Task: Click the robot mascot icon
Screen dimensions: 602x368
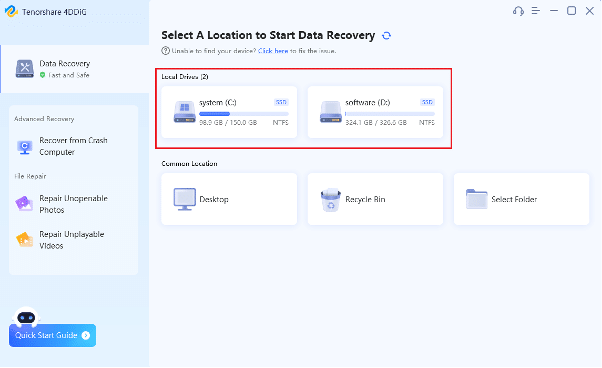Action: point(26,317)
